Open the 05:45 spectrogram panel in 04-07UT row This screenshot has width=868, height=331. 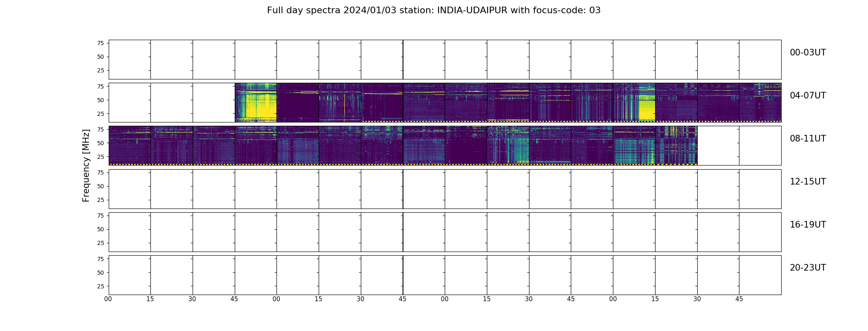click(x=424, y=103)
